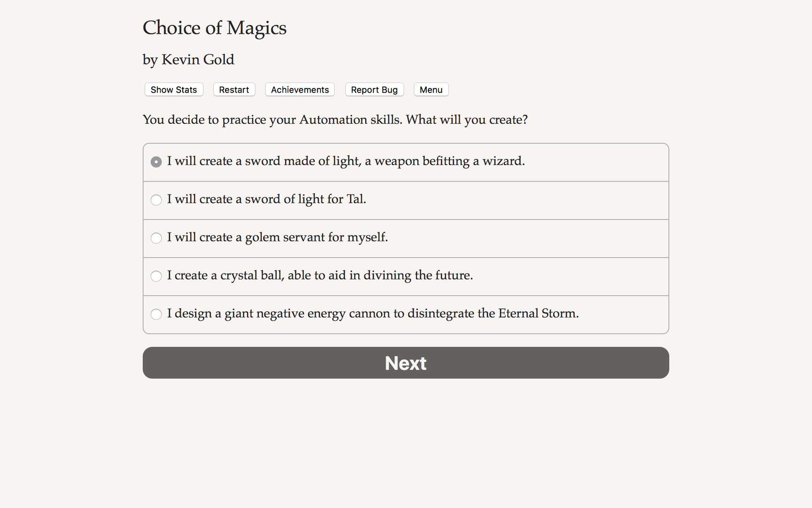Screen dimensions: 812x508
Task: Click the question text about Automation skills
Action: pyautogui.click(x=335, y=120)
